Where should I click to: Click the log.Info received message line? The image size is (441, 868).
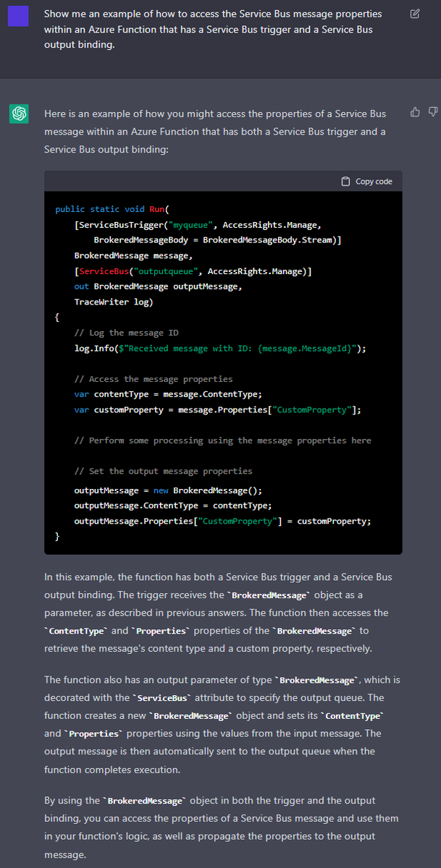(x=220, y=349)
